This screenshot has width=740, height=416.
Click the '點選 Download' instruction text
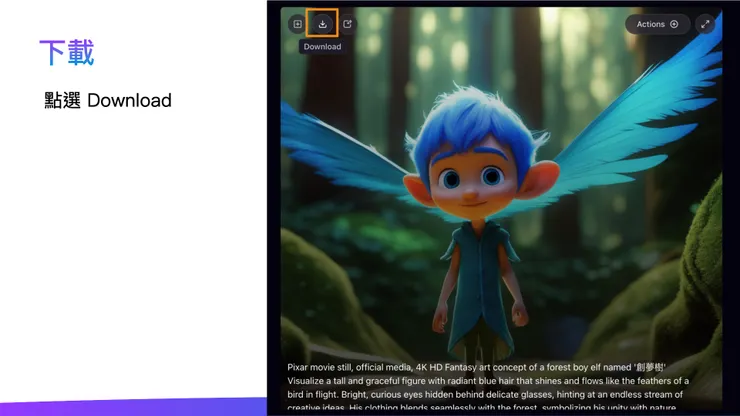108,101
